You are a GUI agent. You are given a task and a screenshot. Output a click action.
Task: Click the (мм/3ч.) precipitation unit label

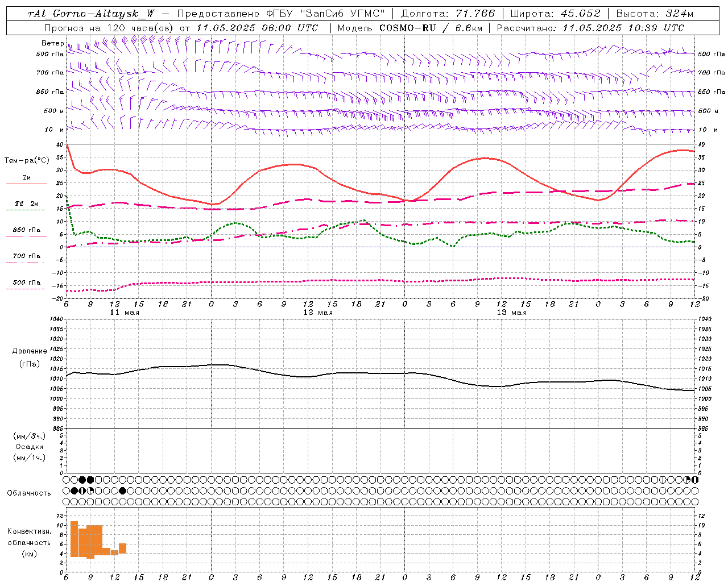tap(30, 436)
